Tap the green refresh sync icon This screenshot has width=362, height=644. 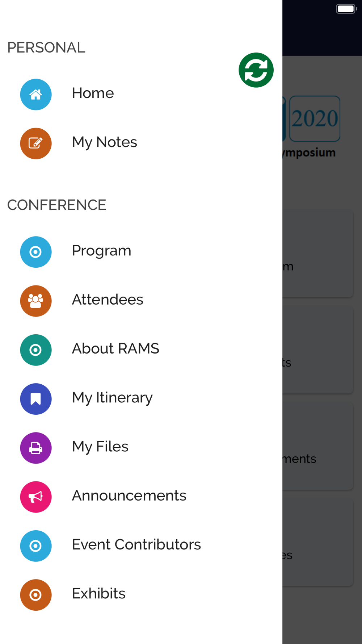click(x=256, y=70)
